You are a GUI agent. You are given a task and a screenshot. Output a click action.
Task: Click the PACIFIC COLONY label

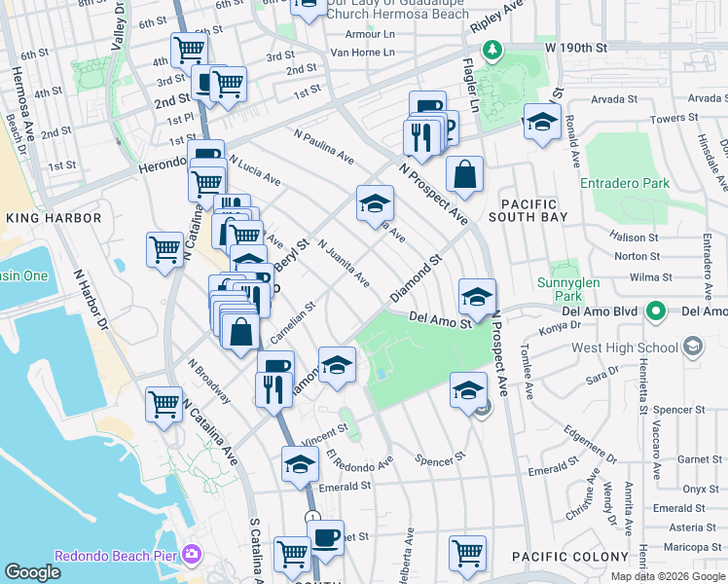(570, 557)
